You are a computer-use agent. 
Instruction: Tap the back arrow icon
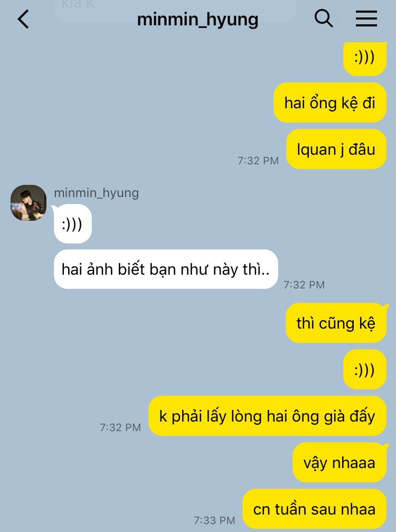coord(23,19)
